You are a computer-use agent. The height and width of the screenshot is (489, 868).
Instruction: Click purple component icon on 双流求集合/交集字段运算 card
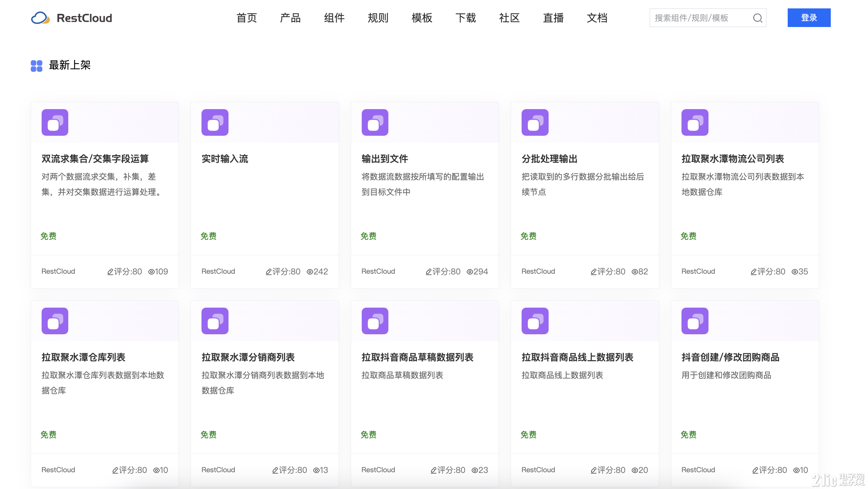[55, 122]
